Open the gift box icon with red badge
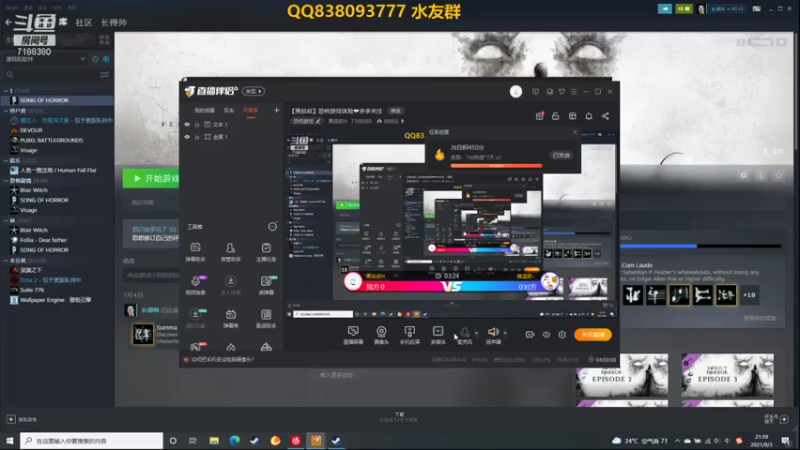This screenshot has height=450, width=800. click(x=539, y=116)
